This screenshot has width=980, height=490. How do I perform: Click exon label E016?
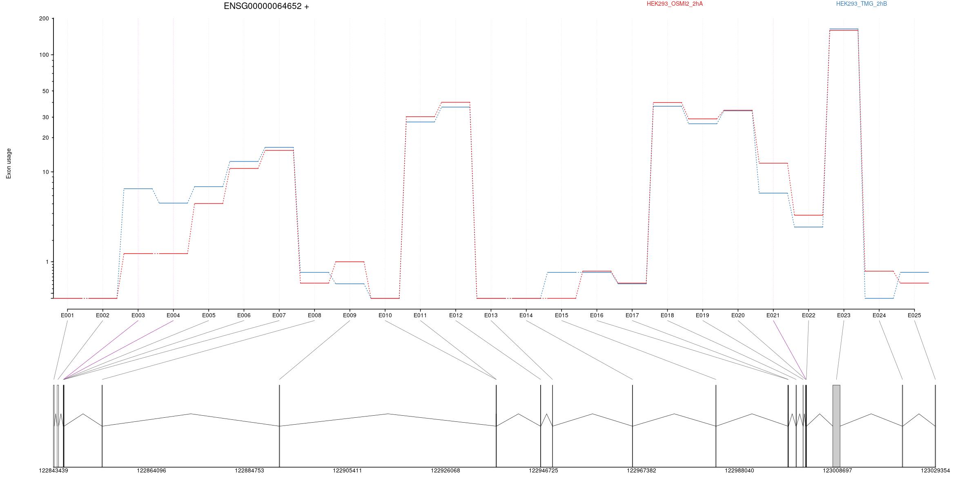tap(597, 315)
